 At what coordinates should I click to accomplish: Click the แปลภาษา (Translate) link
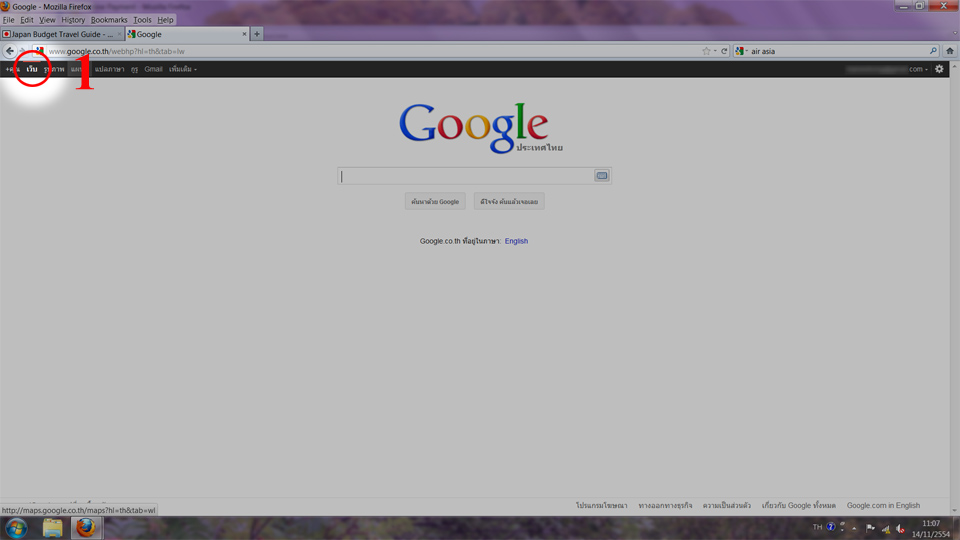(x=110, y=69)
